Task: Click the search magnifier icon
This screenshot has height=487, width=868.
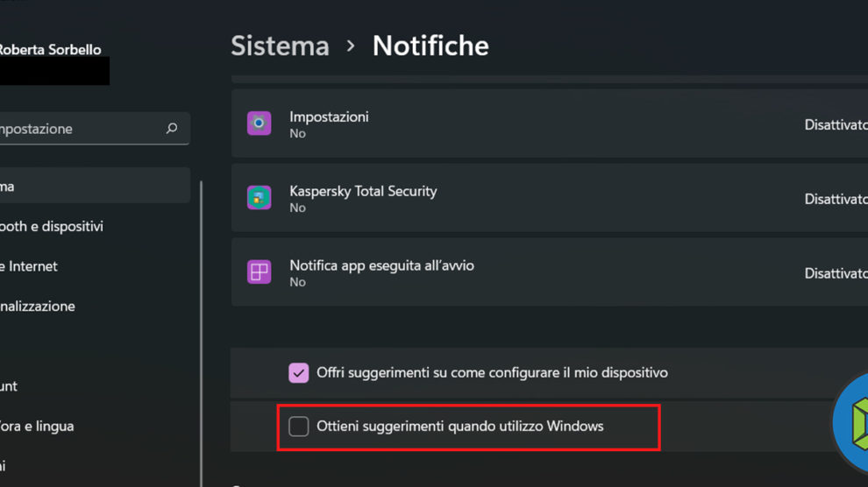Action: coord(172,129)
